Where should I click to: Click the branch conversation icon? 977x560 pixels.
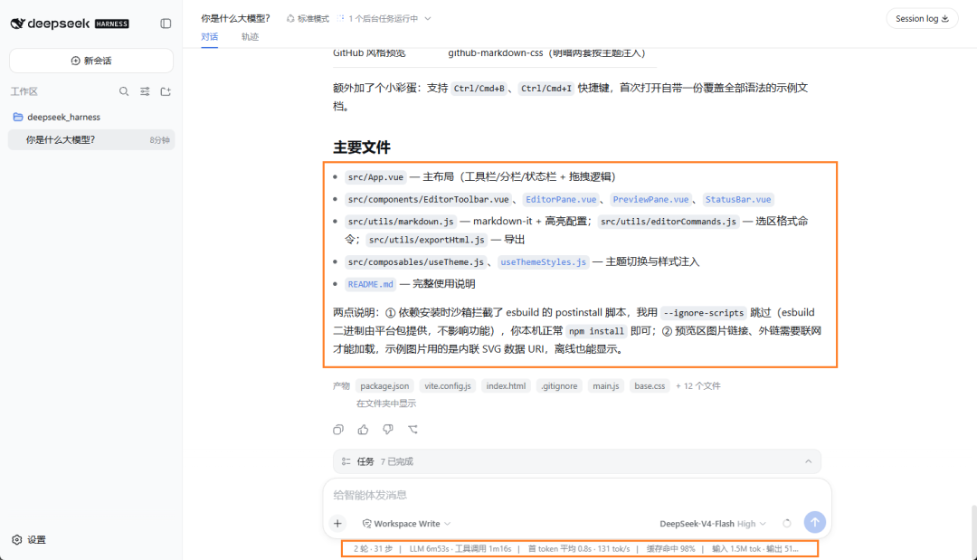pos(413,429)
